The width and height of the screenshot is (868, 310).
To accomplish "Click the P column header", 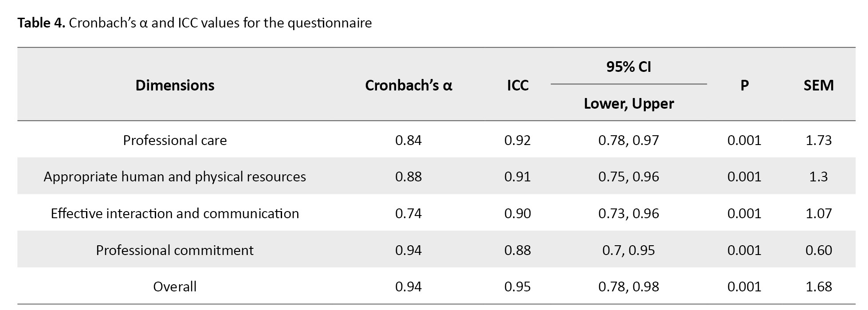I will (744, 85).
